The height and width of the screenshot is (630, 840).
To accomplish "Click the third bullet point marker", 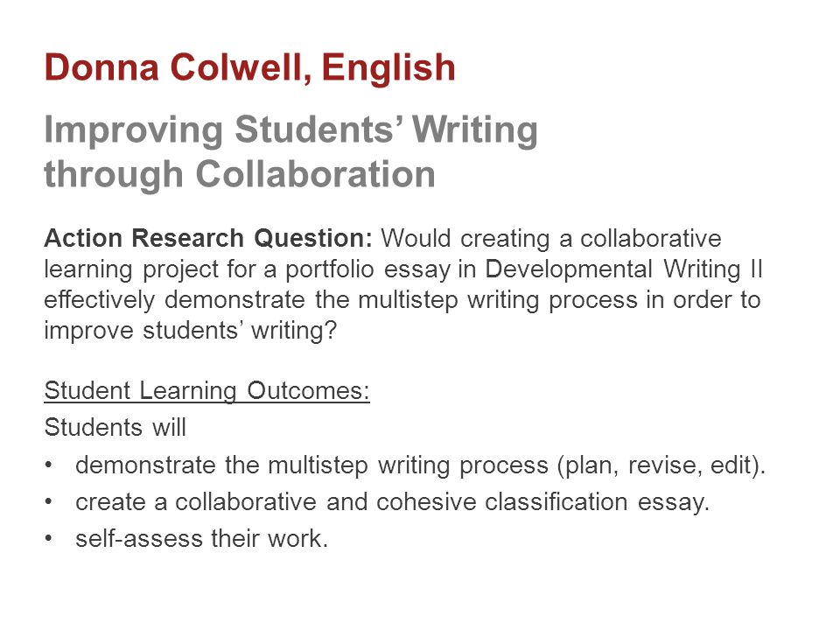I will 49,538.
